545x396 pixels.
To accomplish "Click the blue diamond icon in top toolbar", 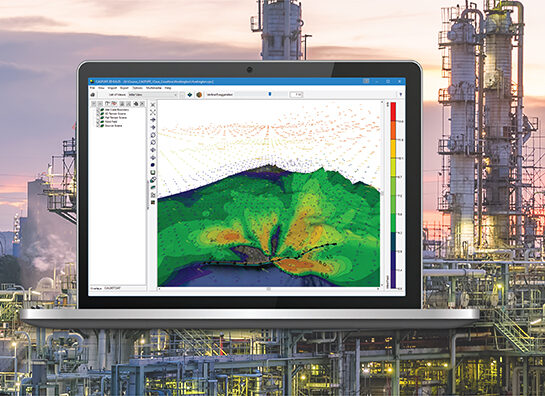I will [190, 95].
